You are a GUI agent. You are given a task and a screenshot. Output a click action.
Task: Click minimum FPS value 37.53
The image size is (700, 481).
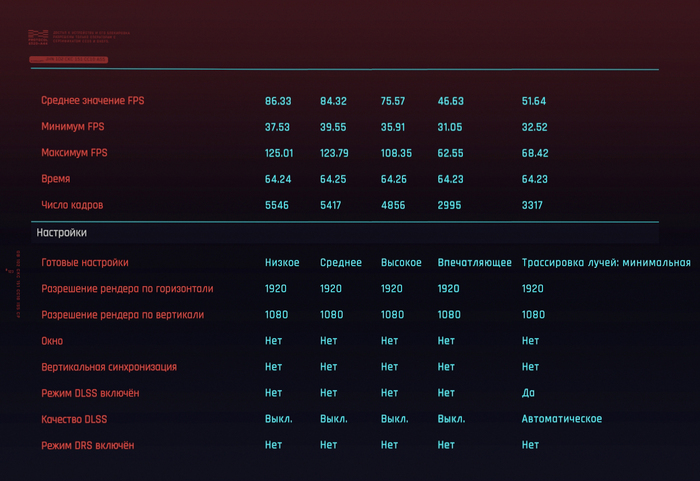coord(277,127)
